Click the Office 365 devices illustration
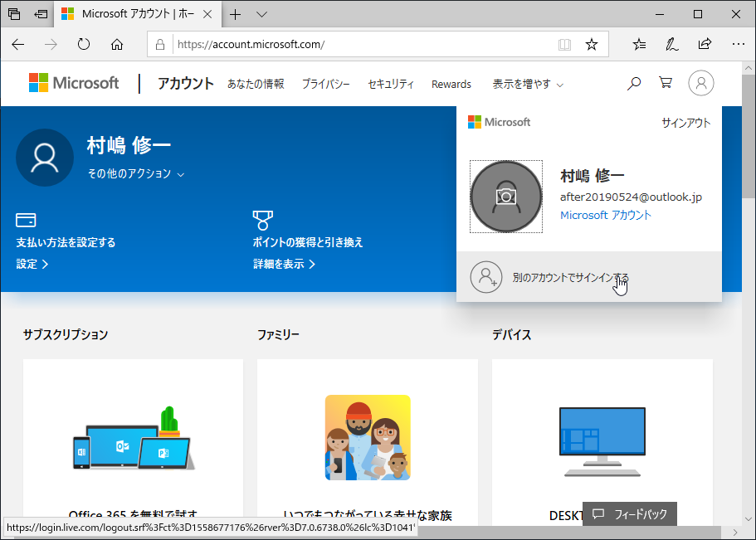Image resolution: width=756 pixels, height=540 pixels. 134,438
